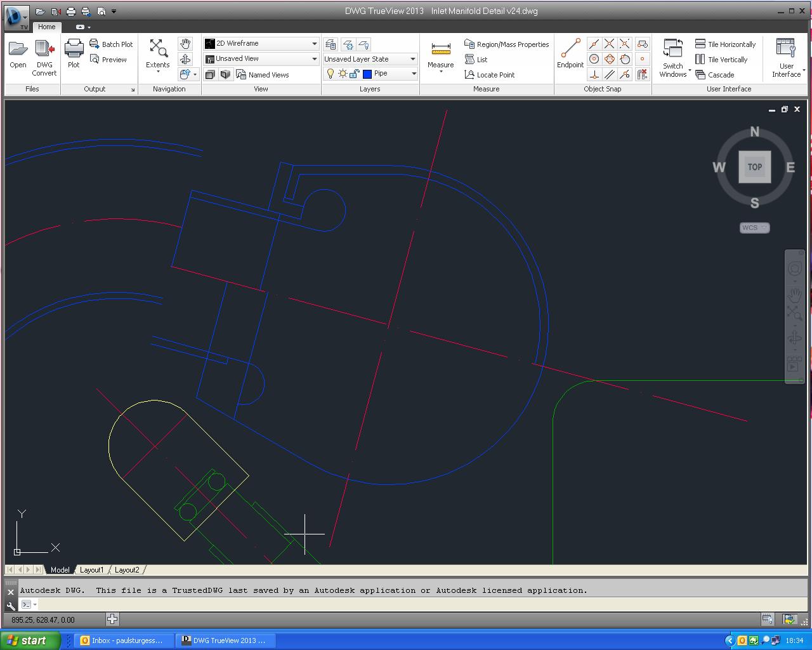Image resolution: width=812 pixels, height=650 pixels.
Task: Expand the 2D Wireframe visual style dropdown
Action: point(314,44)
